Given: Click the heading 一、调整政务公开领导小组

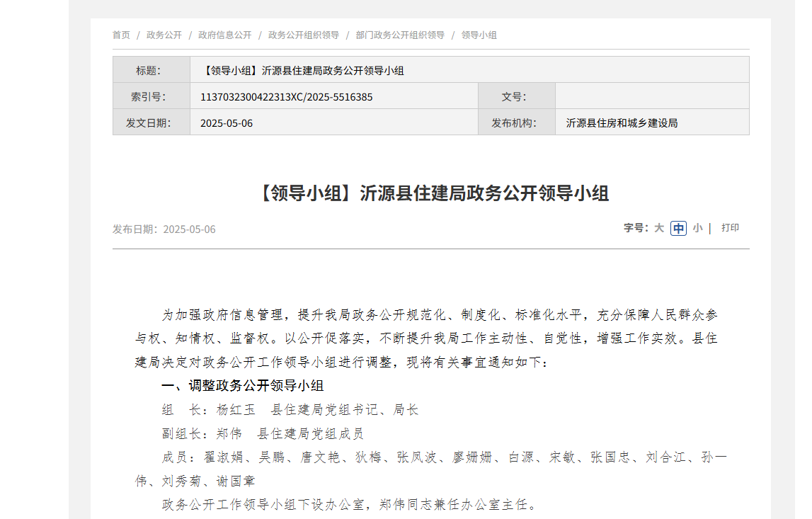Looking at the screenshot, I should pyautogui.click(x=242, y=386).
